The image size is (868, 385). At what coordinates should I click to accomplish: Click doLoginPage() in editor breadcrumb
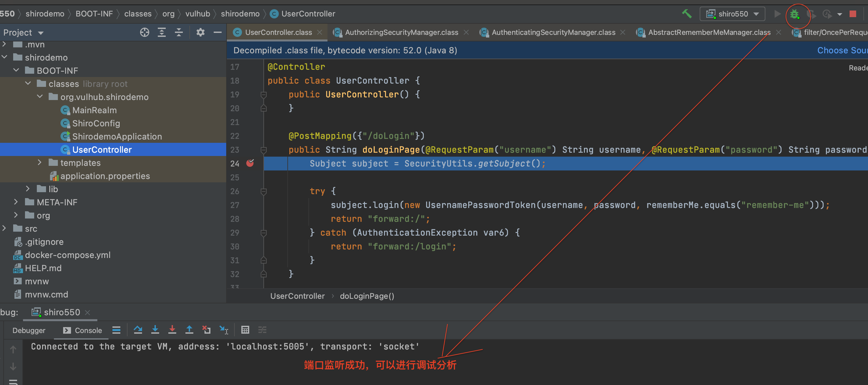[367, 296]
